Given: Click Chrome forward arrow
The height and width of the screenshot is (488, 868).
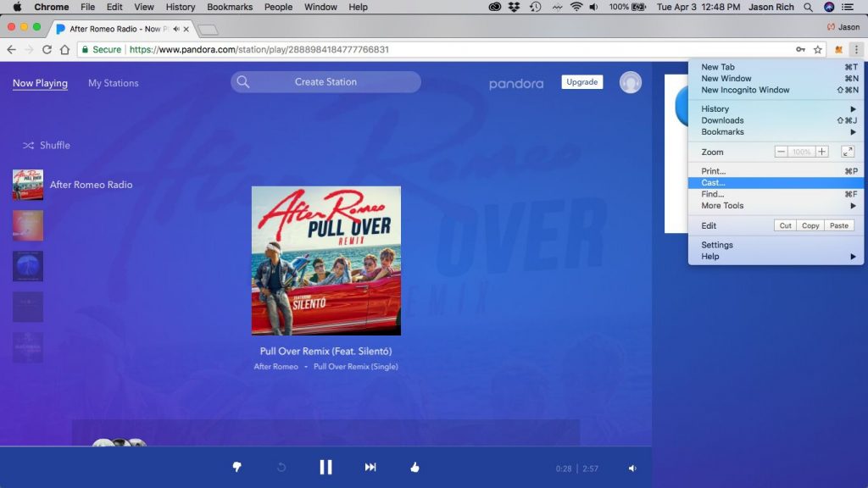Looking at the screenshot, I should [29, 49].
